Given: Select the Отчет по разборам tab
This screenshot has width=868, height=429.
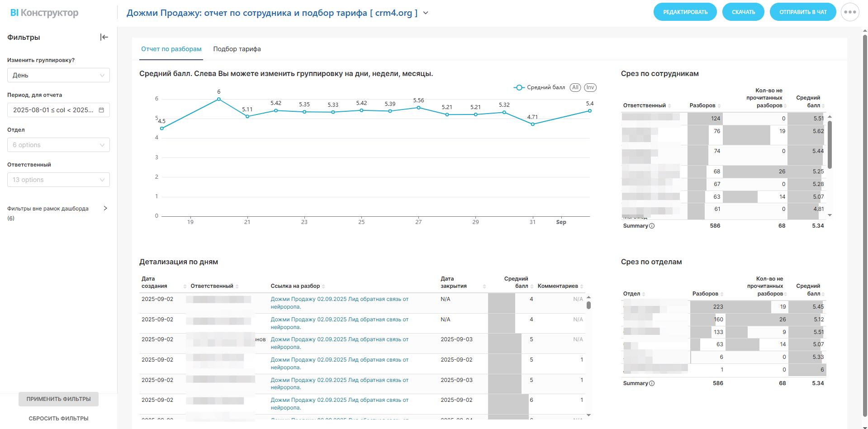Looking at the screenshot, I should pyautogui.click(x=171, y=49).
